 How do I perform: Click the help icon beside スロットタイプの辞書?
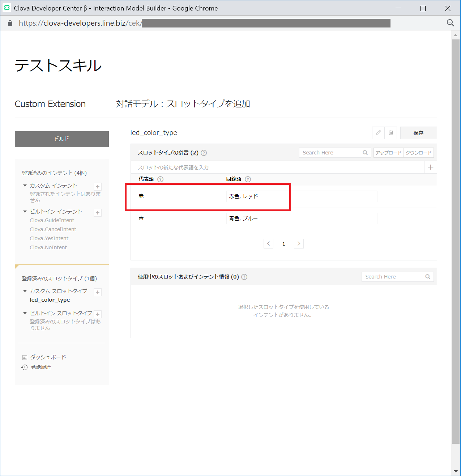pos(204,153)
